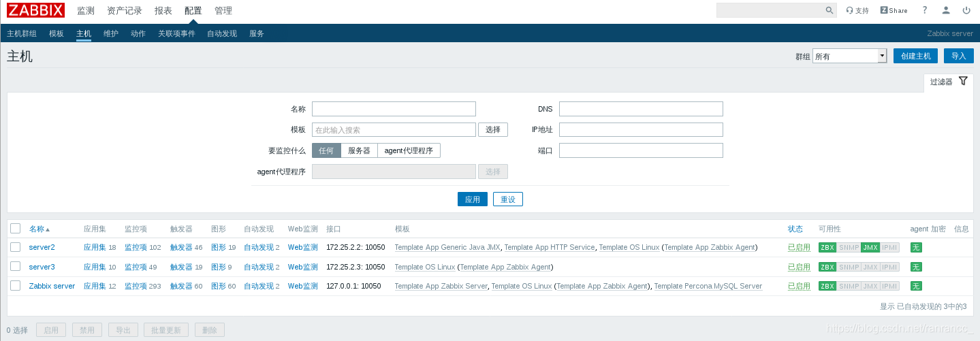Click the 应用 filter button
Screen dimensions: 980x341
(x=473, y=199)
